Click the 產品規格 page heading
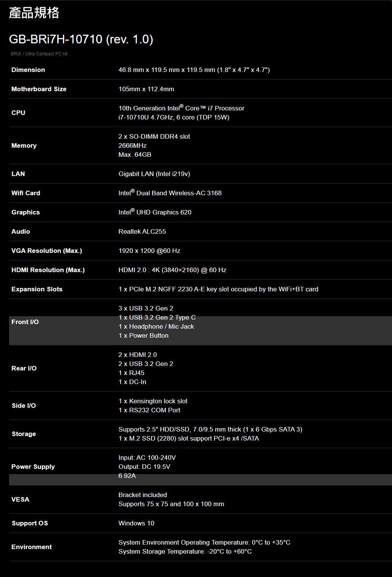The image size is (392, 577). (34, 13)
